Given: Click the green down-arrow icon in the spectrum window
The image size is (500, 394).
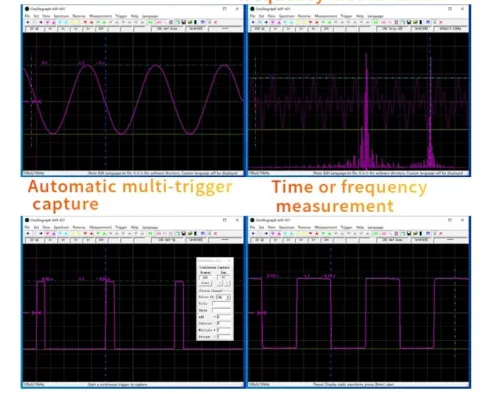Looking at the screenshot, I should [x=323, y=22].
